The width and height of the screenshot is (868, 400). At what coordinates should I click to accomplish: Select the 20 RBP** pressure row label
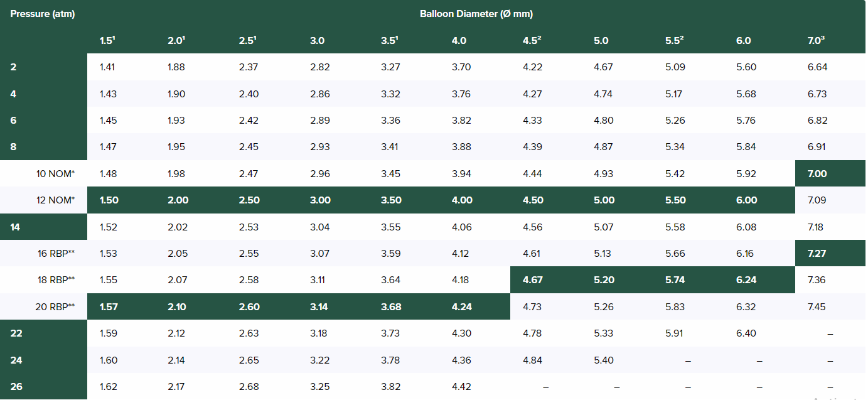point(56,307)
